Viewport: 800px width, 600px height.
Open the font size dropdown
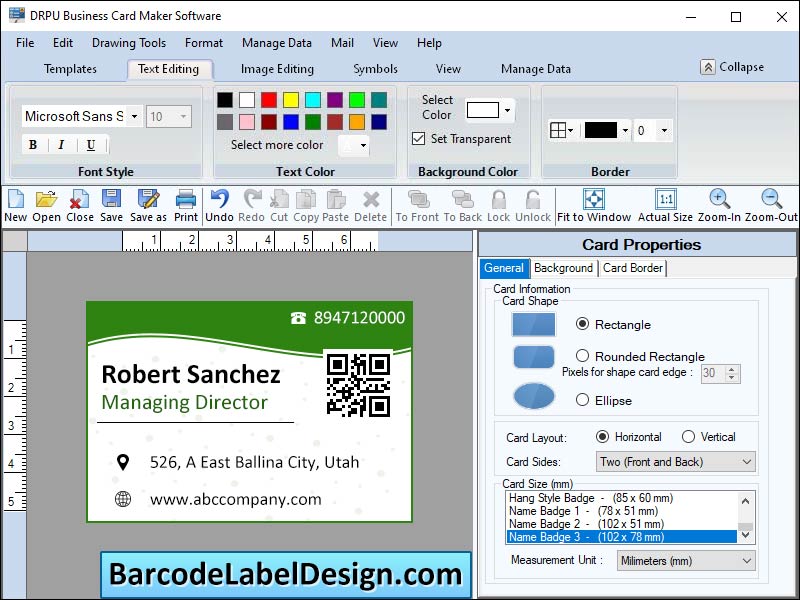coord(184,116)
